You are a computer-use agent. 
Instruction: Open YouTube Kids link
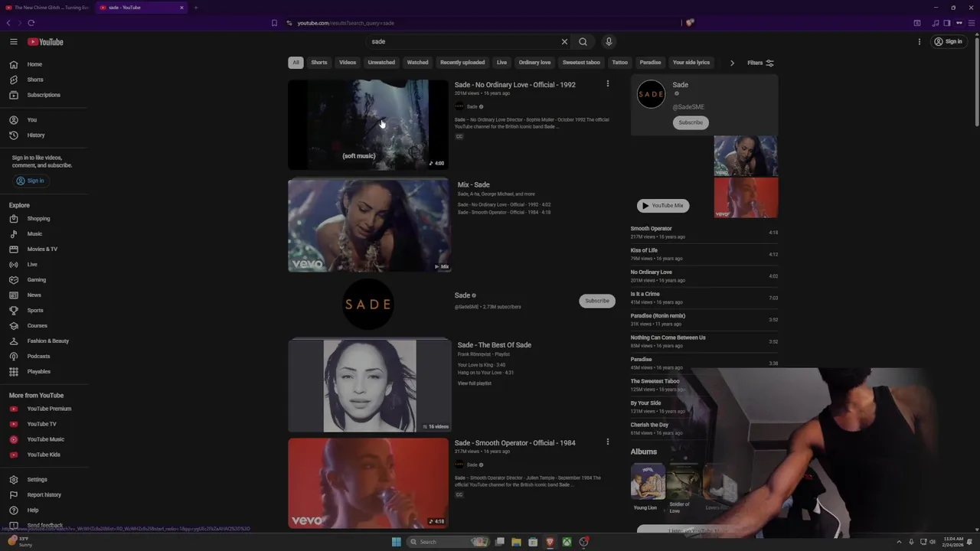(44, 455)
